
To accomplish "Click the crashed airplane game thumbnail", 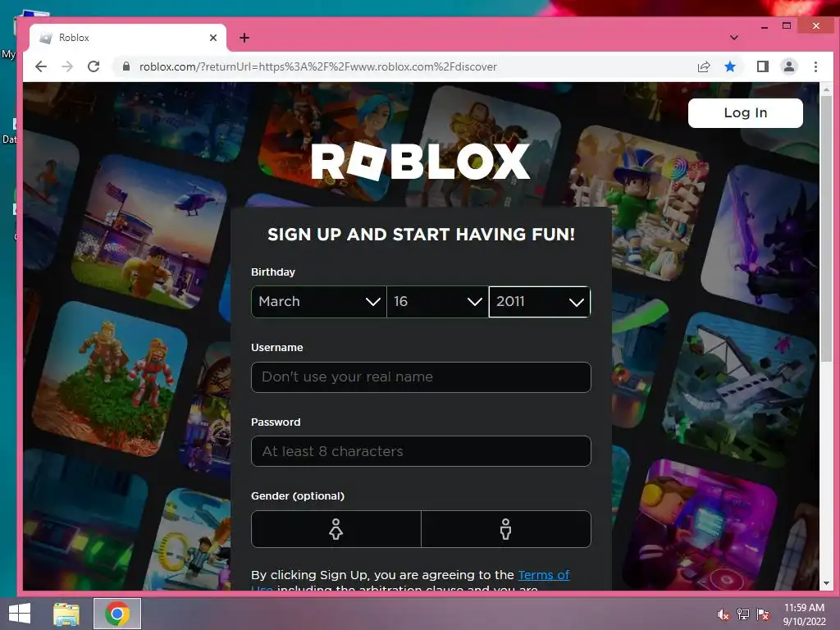I will tap(739, 390).
